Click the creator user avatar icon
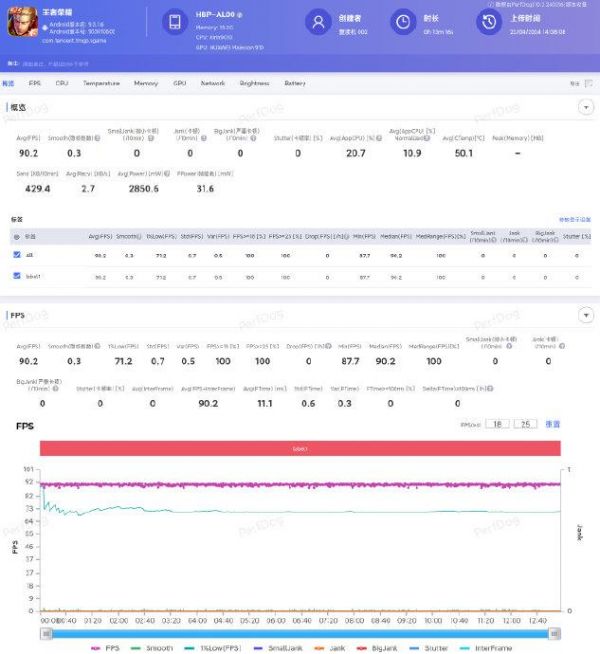Screen dimensions: 600x654 (x=318, y=22)
